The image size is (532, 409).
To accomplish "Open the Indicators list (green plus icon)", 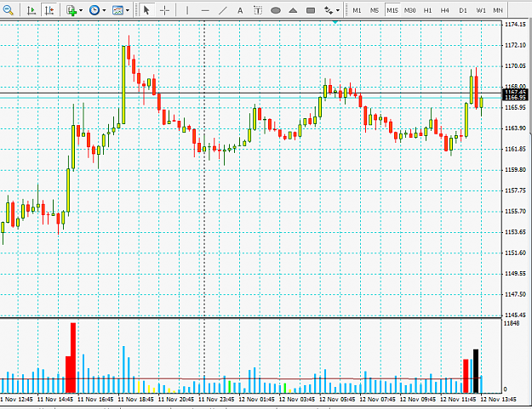I will (72, 10).
